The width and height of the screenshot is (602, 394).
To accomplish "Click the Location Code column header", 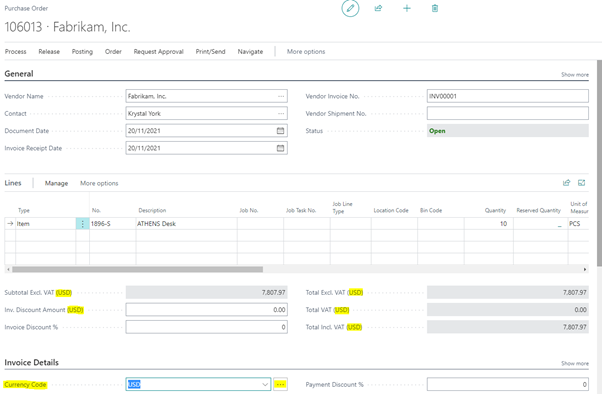I will coord(391,210).
